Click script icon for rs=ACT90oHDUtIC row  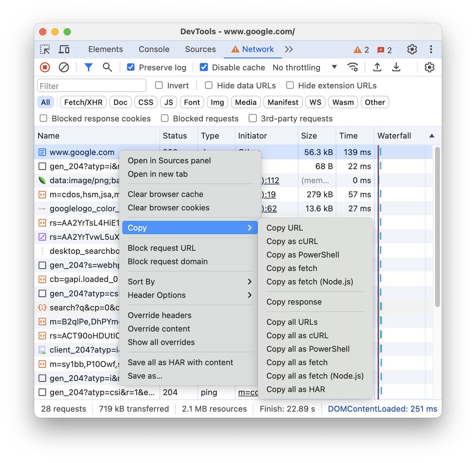tap(42, 336)
